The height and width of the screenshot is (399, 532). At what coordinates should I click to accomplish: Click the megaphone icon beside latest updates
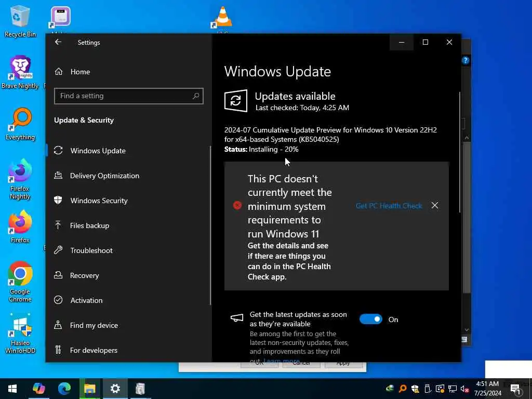(x=237, y=318)
